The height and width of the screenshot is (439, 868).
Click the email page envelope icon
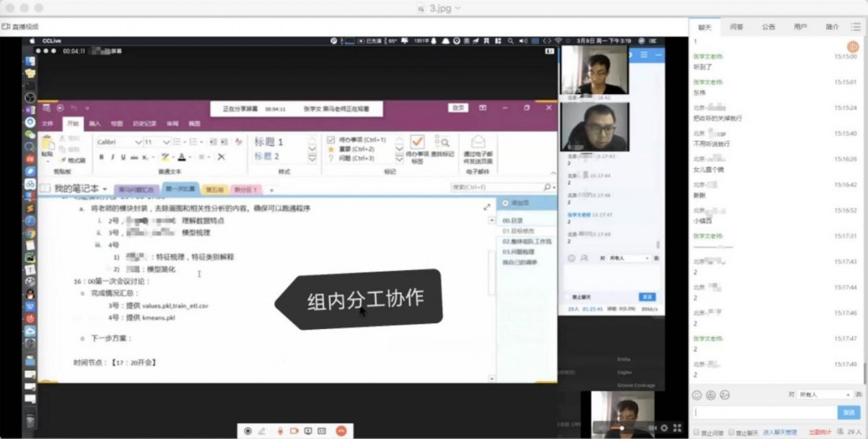[478, 143]
